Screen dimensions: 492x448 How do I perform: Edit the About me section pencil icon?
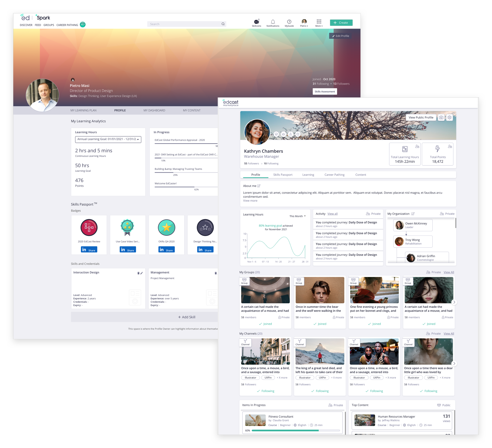(259, 186)
